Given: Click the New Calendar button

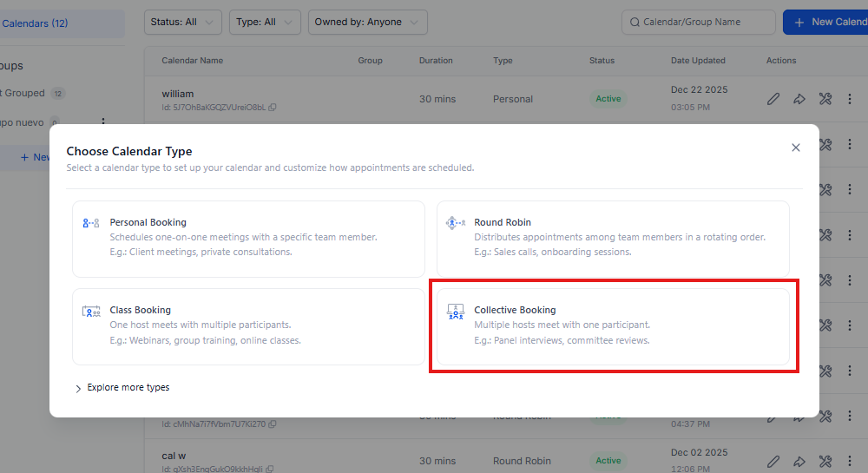Looking at the screenshot, I should pos(829,23).
